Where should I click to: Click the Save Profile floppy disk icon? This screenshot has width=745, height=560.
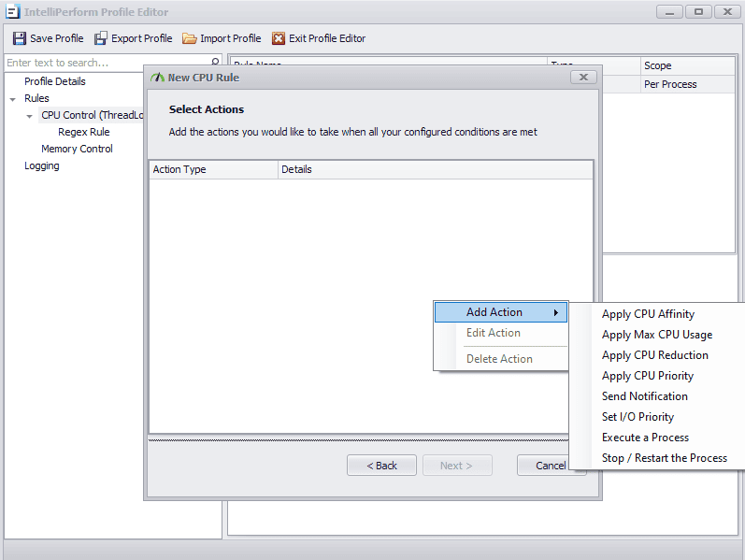pyautogui.click(x=19, y=38)
